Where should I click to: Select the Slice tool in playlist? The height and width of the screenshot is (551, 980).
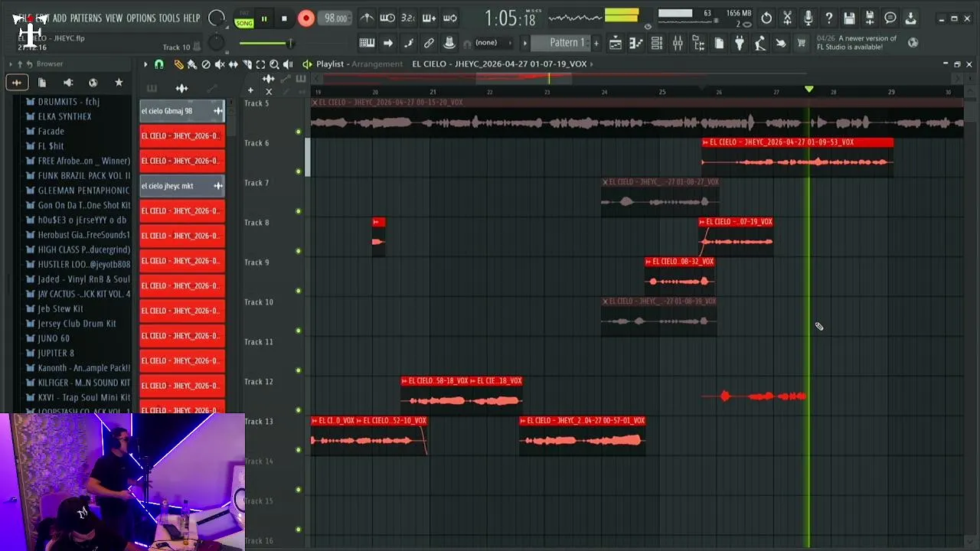click(x=247, y=64)
